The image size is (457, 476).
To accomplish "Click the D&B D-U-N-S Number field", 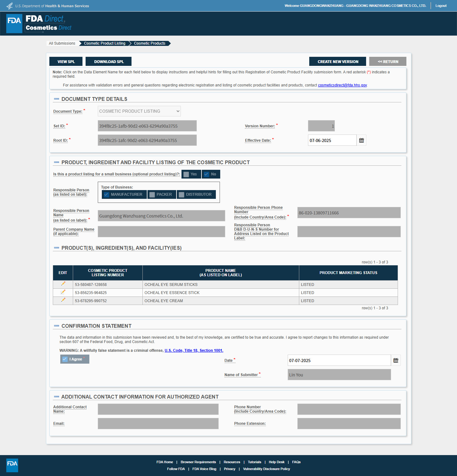I will point(349,232).
